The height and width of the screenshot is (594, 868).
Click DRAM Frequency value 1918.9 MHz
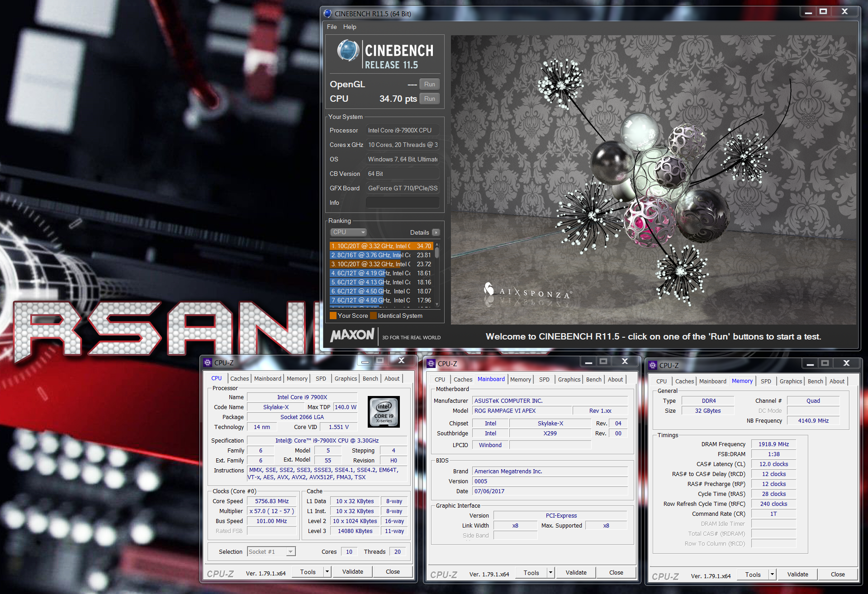[x=773, y=444]
